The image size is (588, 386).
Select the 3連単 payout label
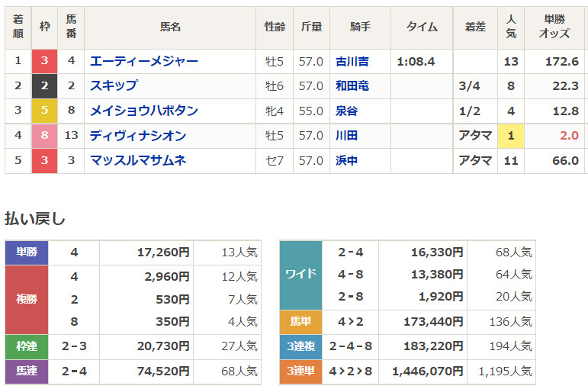pyautogui.click(x=301, y=372)
